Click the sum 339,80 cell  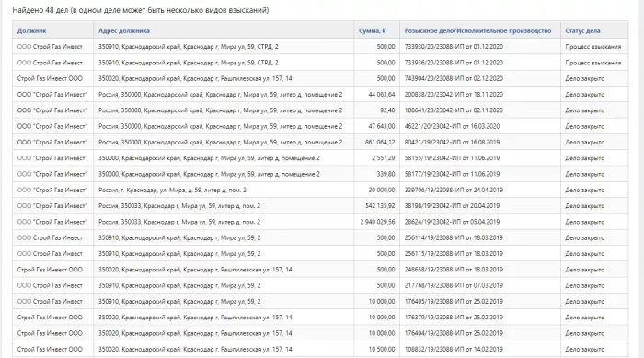tap(376, 174)
